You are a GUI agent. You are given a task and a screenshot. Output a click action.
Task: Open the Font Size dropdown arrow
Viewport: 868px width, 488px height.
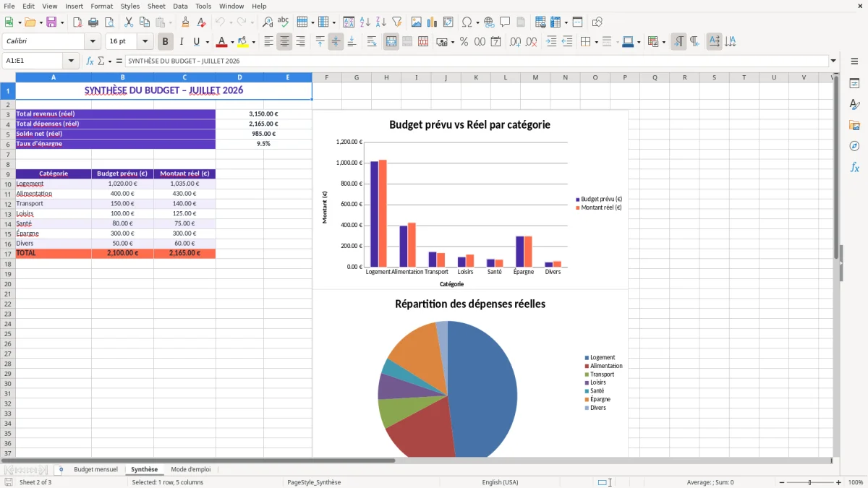(x=145, y=42)
